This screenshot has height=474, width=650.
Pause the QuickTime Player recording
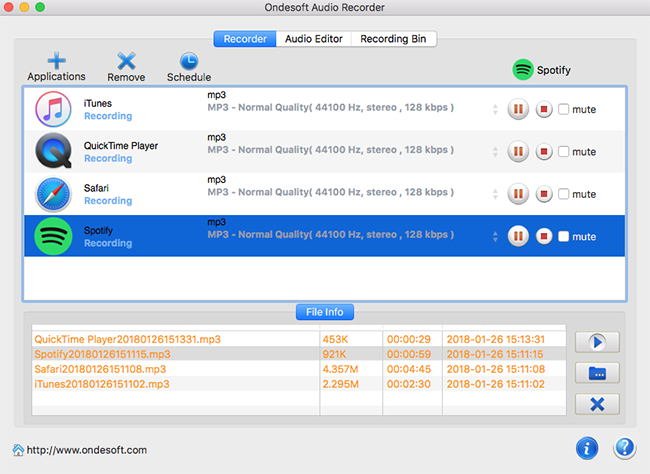518,151
